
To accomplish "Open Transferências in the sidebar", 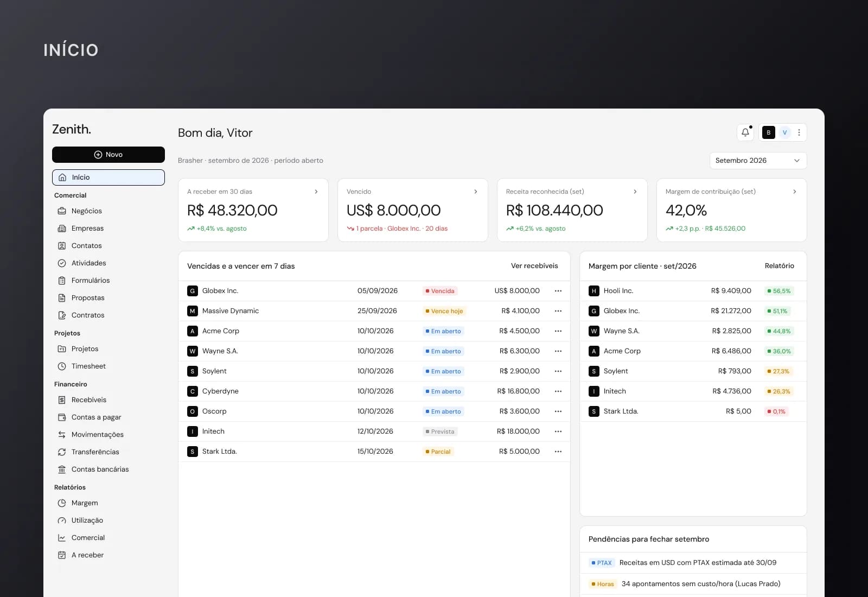I will pyautogui.click(x=108, y=452).
